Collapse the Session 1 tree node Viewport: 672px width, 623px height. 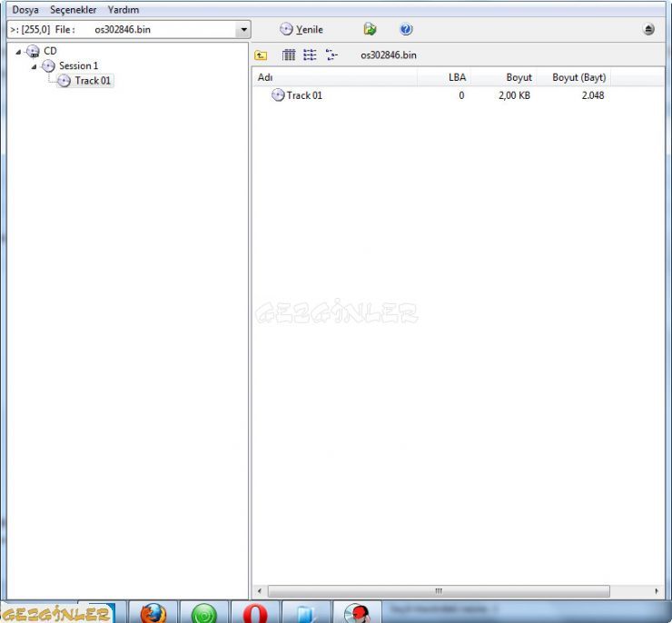click(x=34, y=67)
